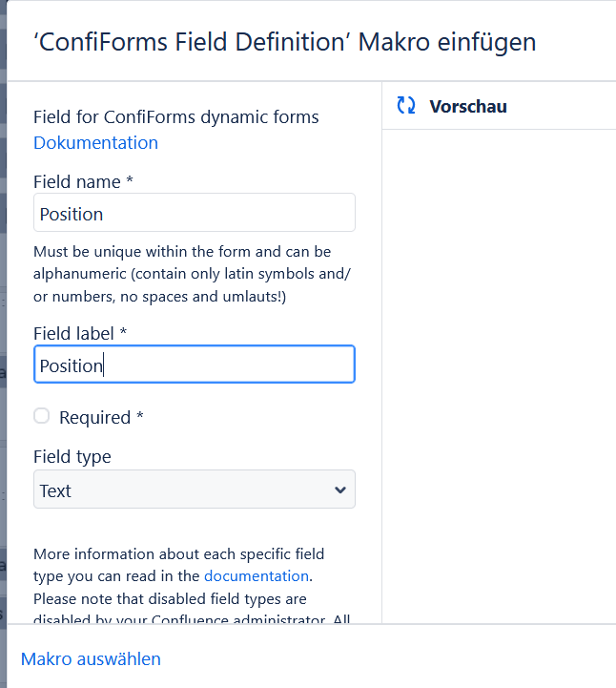Click the Required label text
The width and height of the screenshot is (616, 688).
[101, 417]
